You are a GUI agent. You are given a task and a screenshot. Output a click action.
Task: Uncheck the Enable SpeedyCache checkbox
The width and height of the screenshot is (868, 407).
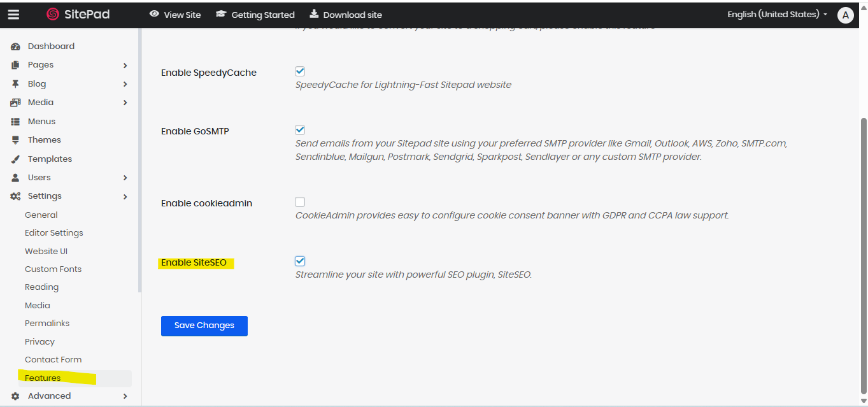pyautogui.click(x=300, y=71)
